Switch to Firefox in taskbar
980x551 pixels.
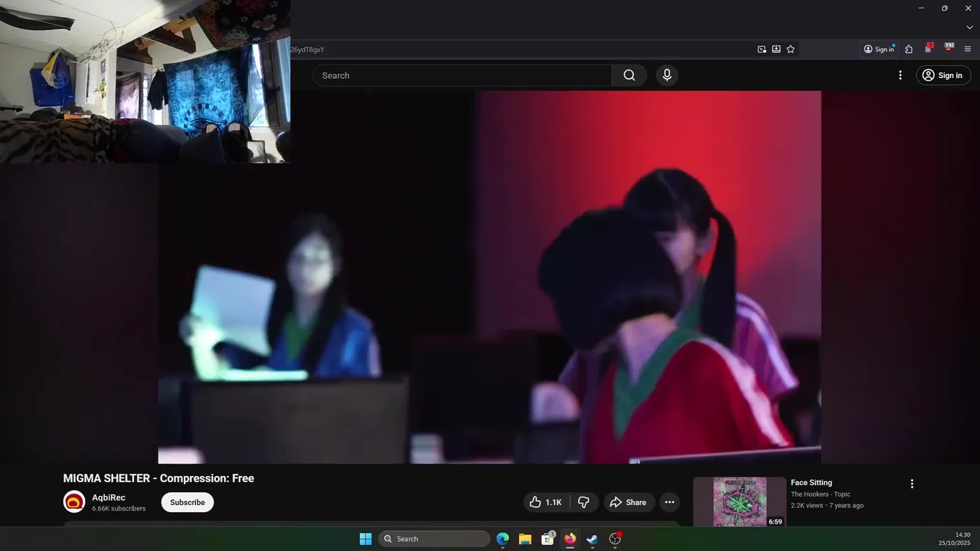(x=570, y=539)
